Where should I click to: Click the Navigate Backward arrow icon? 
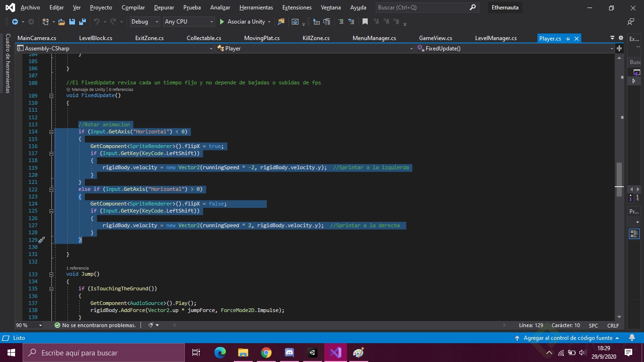coord(15,22)
